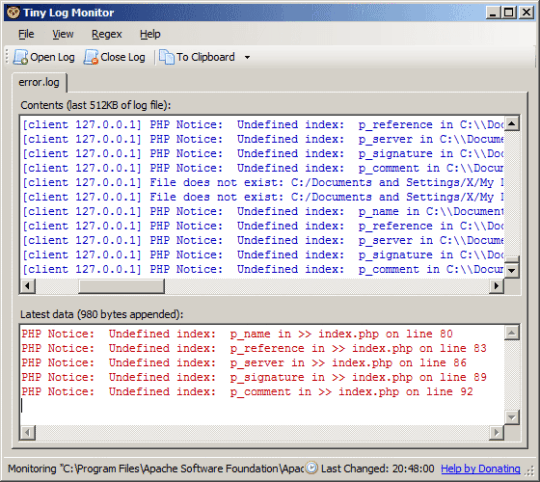The height and width of the screenshot is (482, 540).
Task: Click the Latest data scroll right arrow
Action: pos(496,432)
